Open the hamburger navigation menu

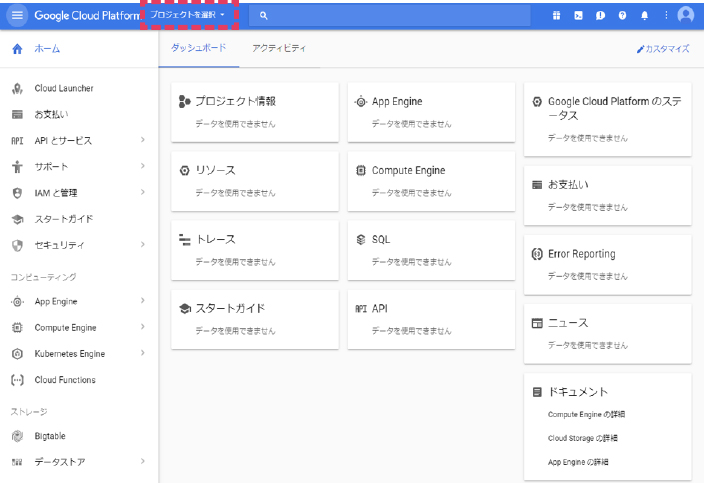(x=17, y=16)
